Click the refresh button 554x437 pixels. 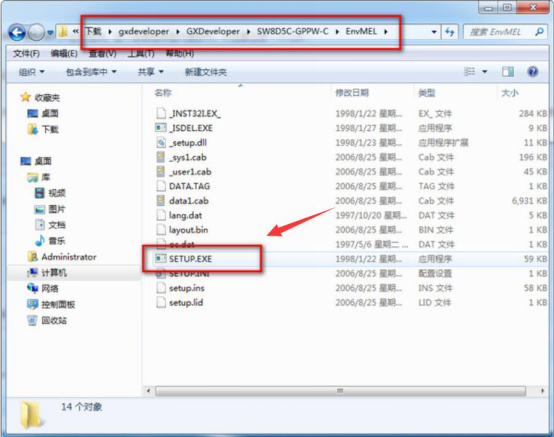pyautogui.click(x=449, y=32)
